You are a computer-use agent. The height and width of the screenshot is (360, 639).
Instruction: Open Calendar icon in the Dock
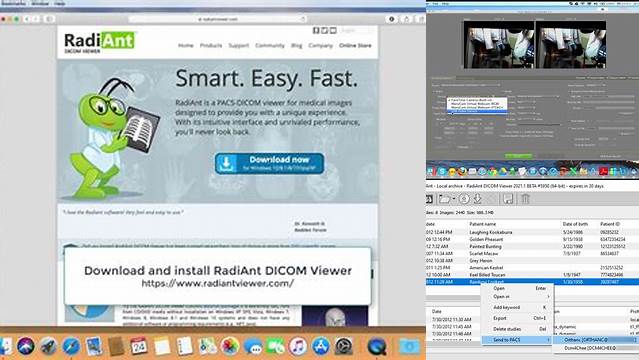pyautogui.click(x=139, y=347)
